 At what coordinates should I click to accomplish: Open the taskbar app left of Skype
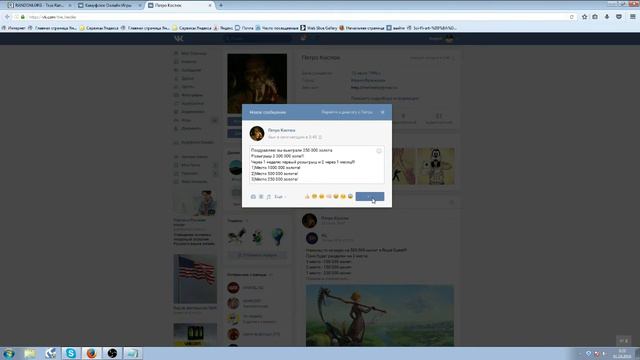point(50,353)
